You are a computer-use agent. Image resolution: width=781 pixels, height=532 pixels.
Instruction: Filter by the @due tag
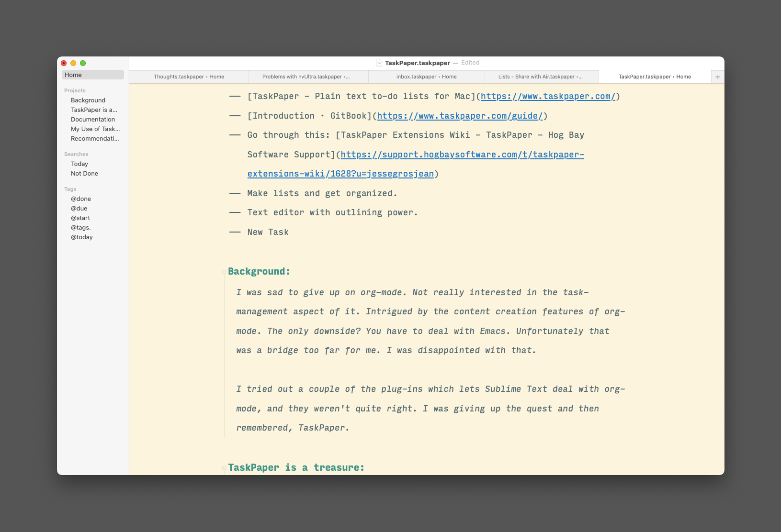79,208
